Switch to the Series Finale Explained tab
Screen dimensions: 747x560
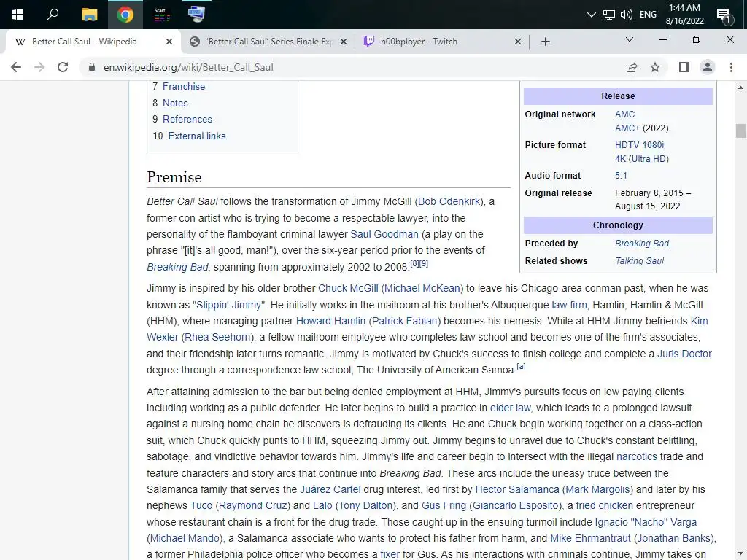(x=270, y=42)
